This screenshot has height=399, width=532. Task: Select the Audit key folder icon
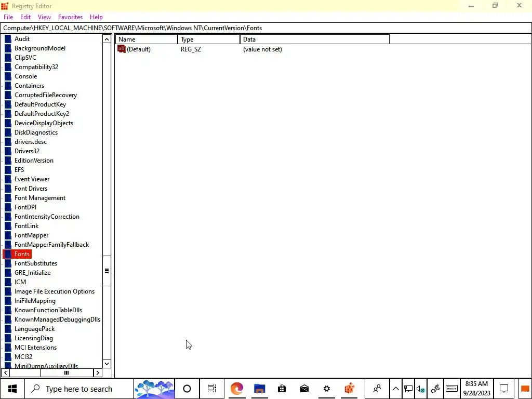(8, 38)
